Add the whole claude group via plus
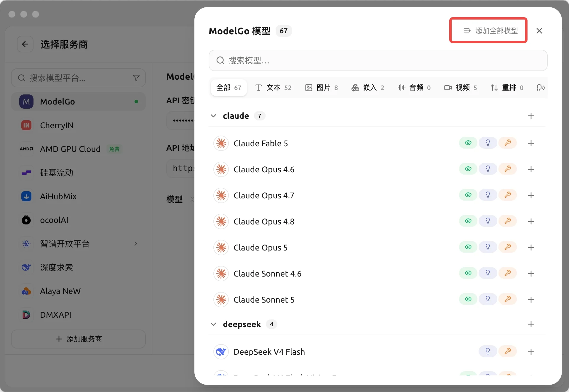 531,116
